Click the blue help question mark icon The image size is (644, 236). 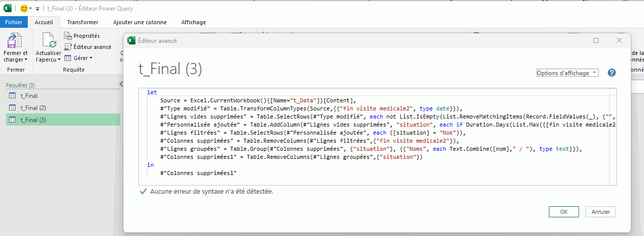(x=612, y=73)
